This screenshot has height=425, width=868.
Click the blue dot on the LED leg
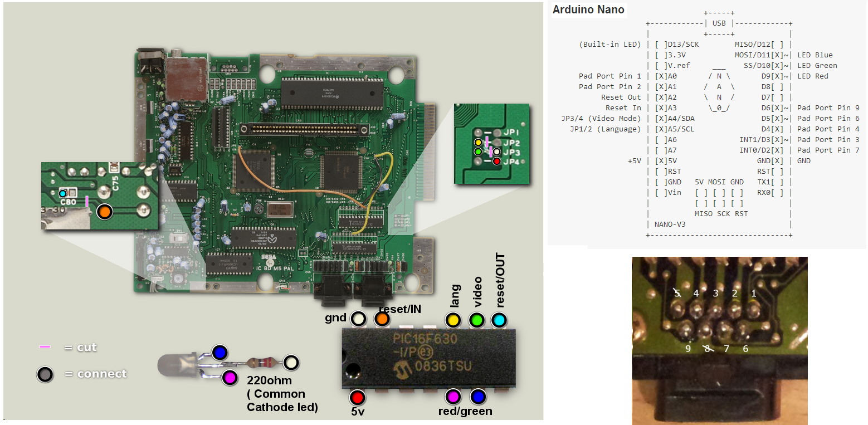click(220, 353)
